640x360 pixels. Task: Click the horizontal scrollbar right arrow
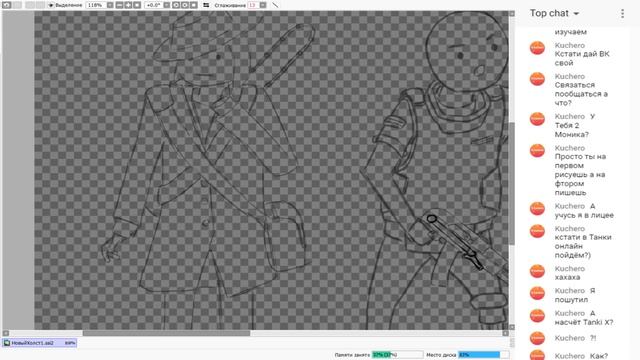[x=505, y=333]
